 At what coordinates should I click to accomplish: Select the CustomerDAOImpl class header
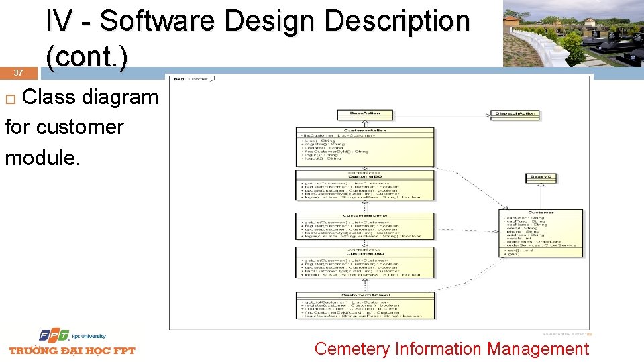click(x=366, y=295)
